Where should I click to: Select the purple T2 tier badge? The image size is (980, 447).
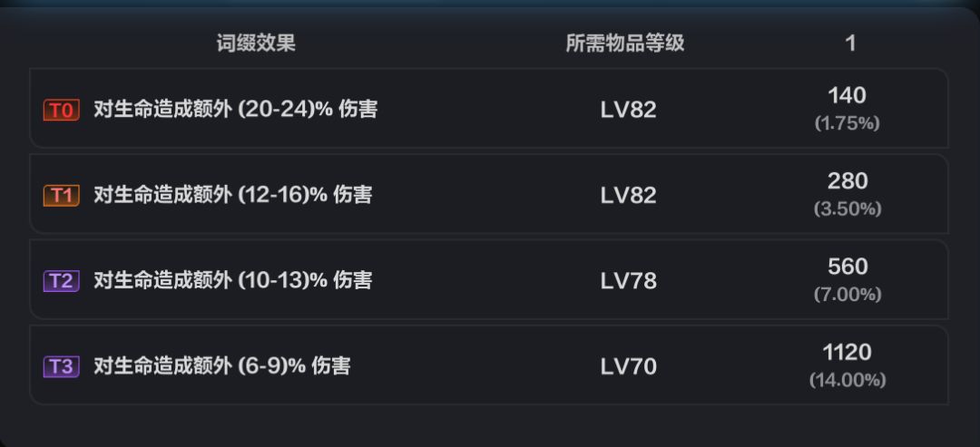click(x=61, y=281)
